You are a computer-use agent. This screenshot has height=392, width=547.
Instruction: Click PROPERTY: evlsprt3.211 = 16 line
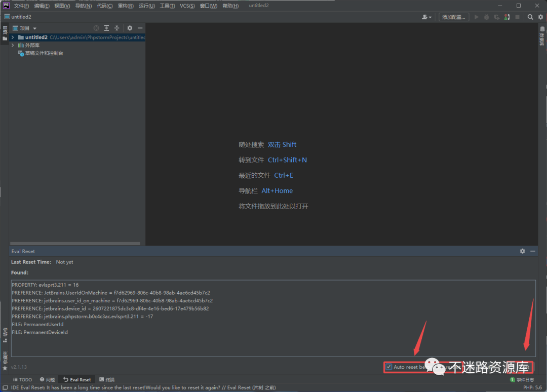45,285
